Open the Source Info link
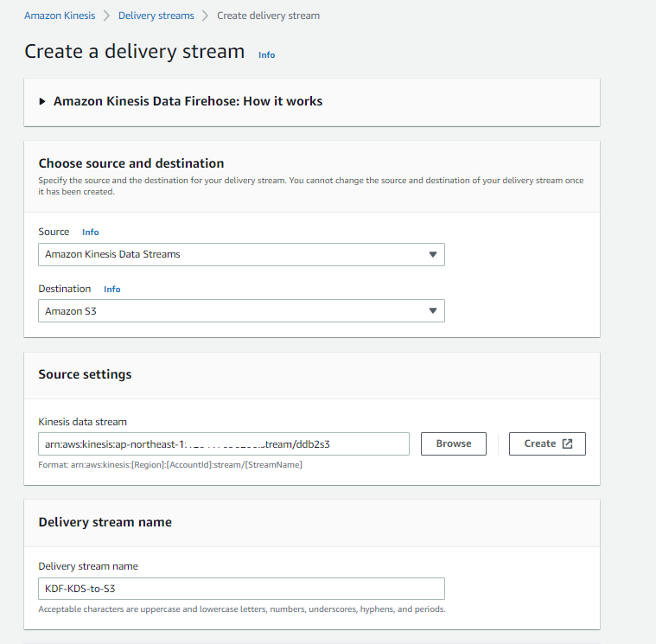656x644 pixels. [91, 233]
